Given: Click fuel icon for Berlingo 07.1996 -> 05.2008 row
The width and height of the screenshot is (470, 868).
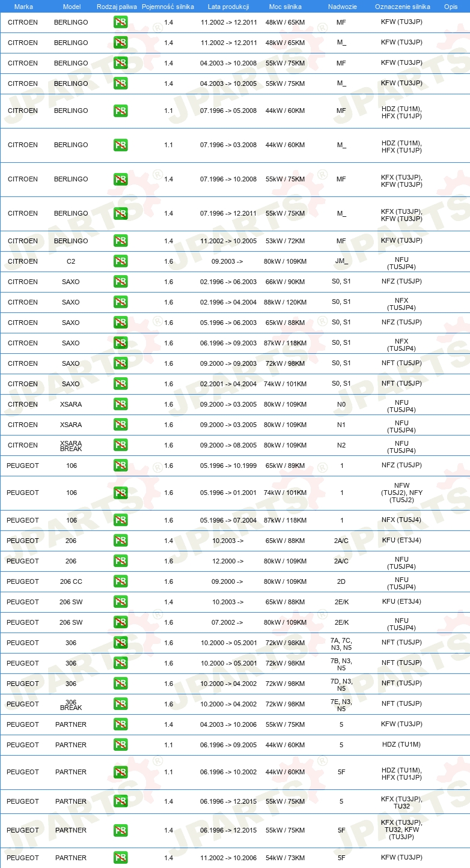Looking at the screenshot, I should pyautogui.click(x=121, y=111).
